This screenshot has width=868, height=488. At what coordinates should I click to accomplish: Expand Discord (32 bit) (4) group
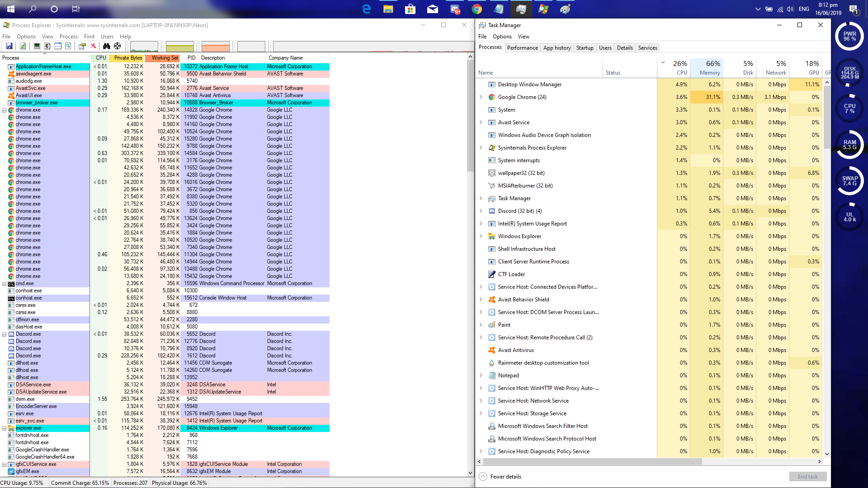coord(481,211)
